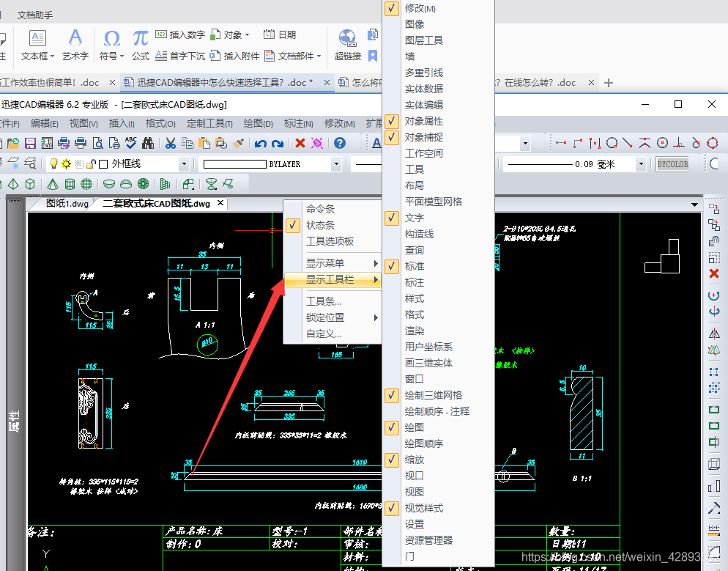Click the BYCOLOR plot style box
This screenshot has height=571, width=728.
(x=672, y=164)
